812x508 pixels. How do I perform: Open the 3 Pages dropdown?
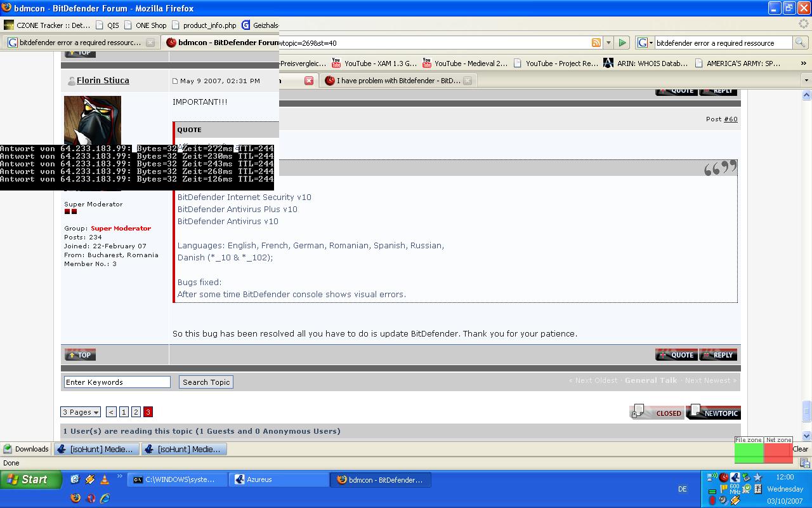81,412
